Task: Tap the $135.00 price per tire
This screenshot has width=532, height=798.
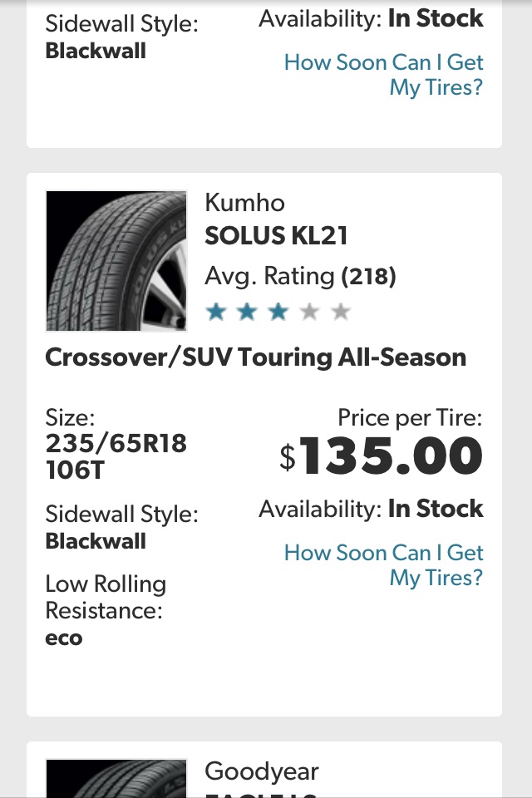Action: 382,456
